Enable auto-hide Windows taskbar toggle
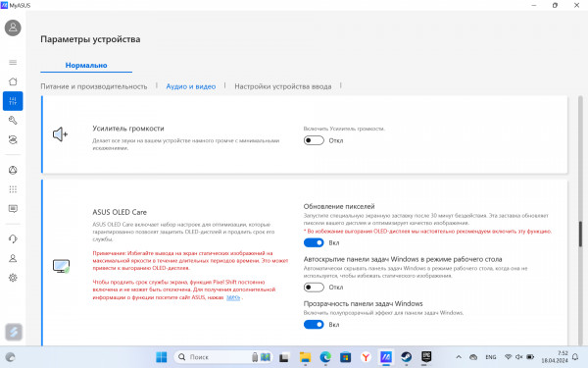Image resolution: width=588 pixels, height=368 pixels. [314, 288]
